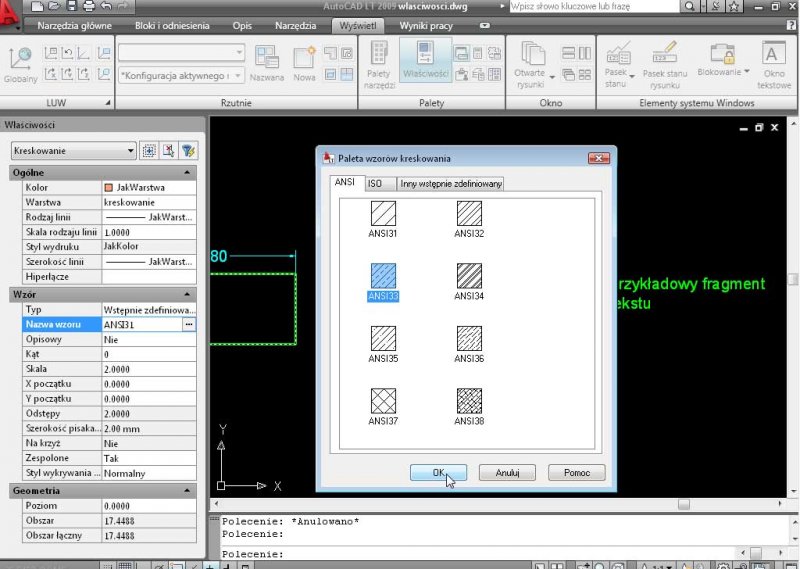This screenshot has width=800, height=569.
Task: Collapse the Ogólne properties section
Action: (x=195, y=173)
